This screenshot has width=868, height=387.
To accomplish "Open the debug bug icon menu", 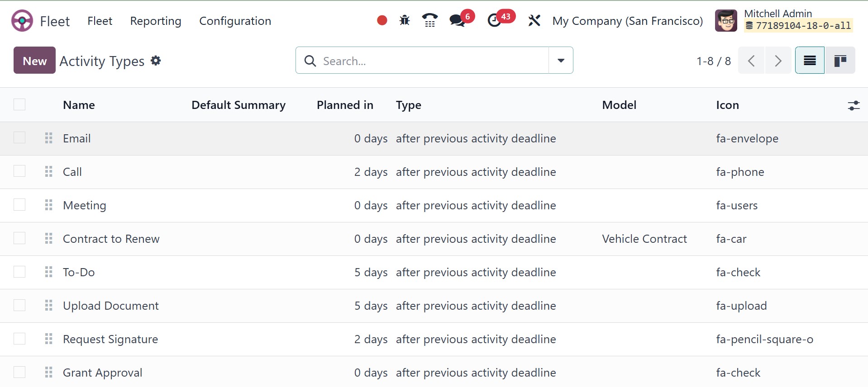I will [405, 20].
